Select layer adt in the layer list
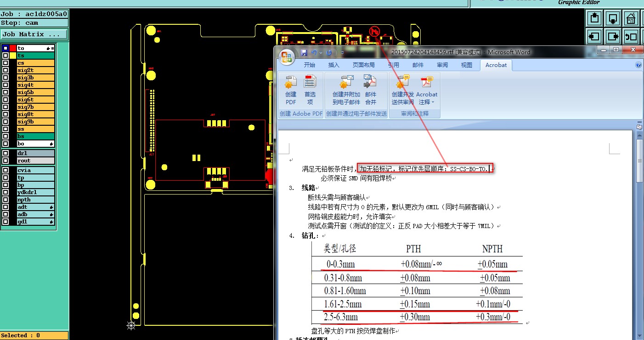This screenshot has height=340, width=644. tap(36, 207)
